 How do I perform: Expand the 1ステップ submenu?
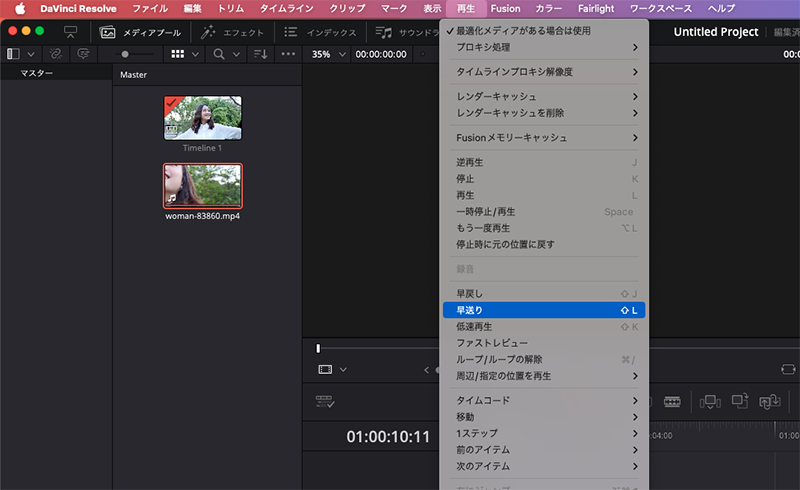point(544,433)
